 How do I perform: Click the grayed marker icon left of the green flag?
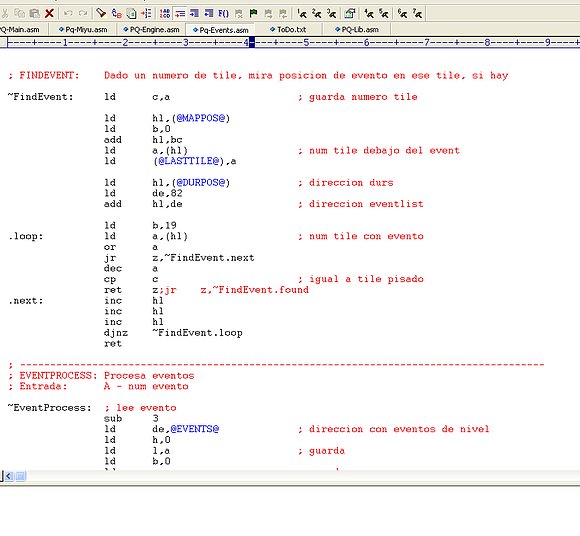[x=239, y=14]
